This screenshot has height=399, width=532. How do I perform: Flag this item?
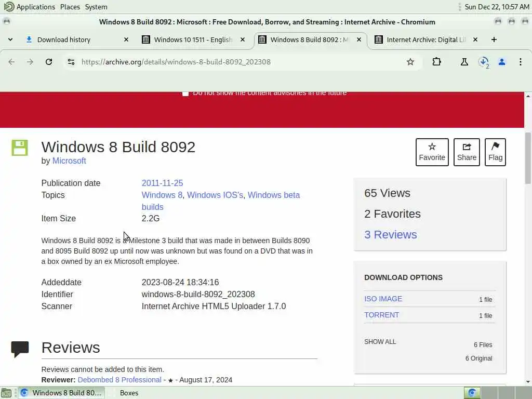495,152
